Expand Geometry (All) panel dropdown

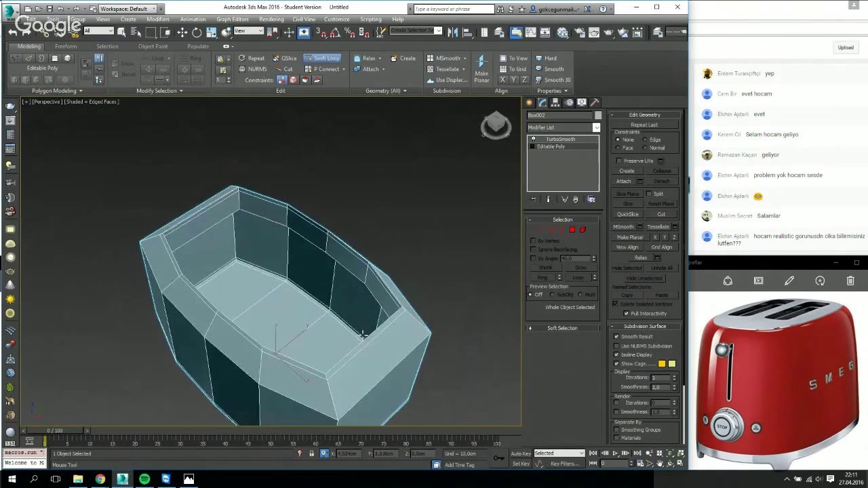(386, 91)
